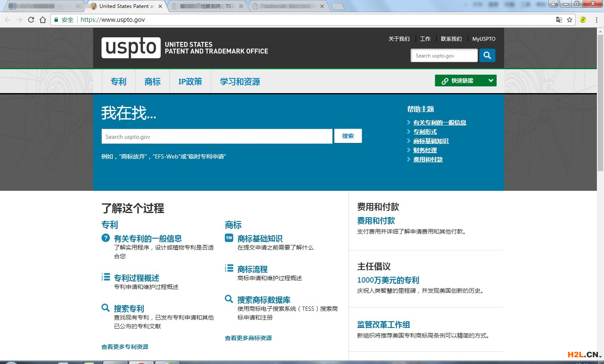Viewport: 604px width, 364px height.
Task: Click the browser forward arrow
Action: tap(19, 20)
